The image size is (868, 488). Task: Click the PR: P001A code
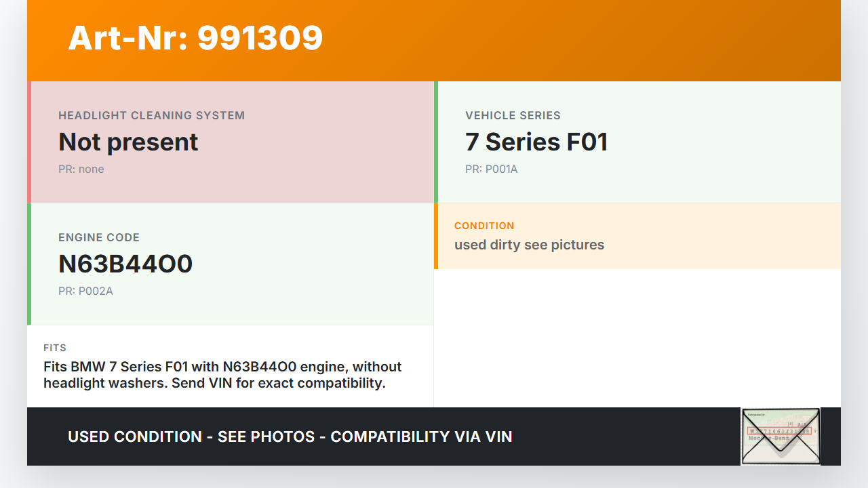tap(491, 169)
